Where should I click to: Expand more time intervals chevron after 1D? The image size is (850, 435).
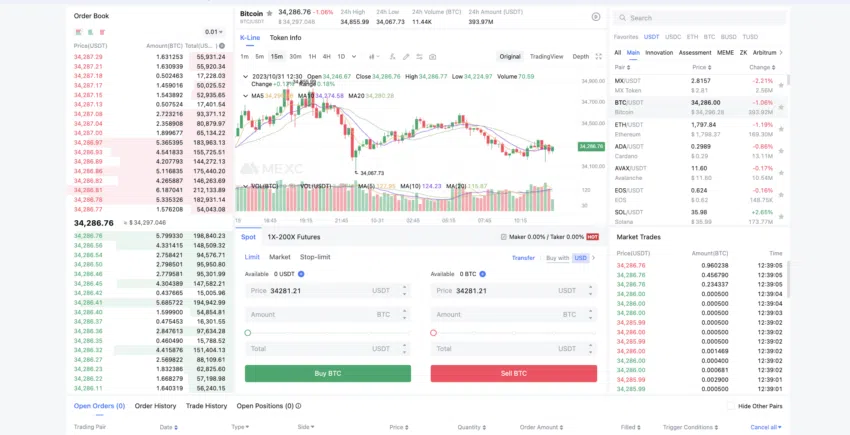click(x=354, y=56)
